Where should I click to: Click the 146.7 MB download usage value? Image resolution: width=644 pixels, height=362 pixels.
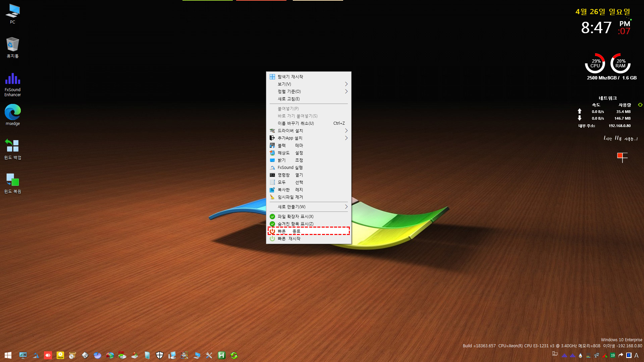pyautogui.click(x=623, y=118)
